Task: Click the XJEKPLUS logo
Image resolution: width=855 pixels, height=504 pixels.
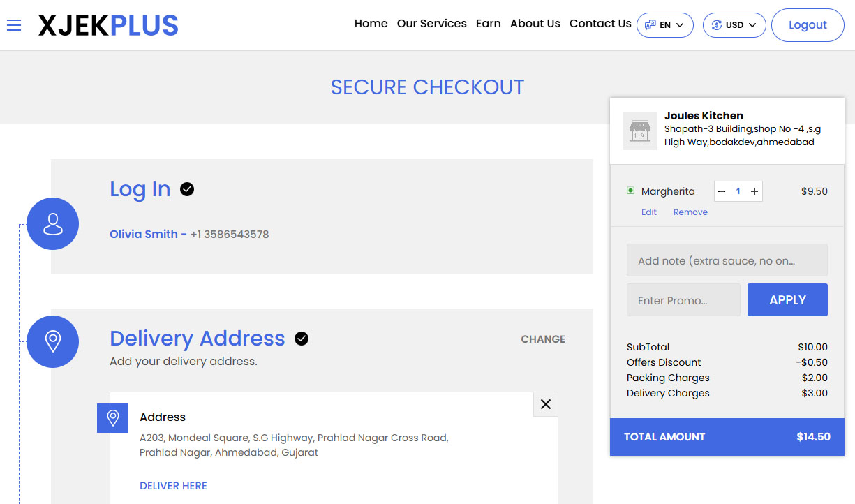Action: [107, 25]
